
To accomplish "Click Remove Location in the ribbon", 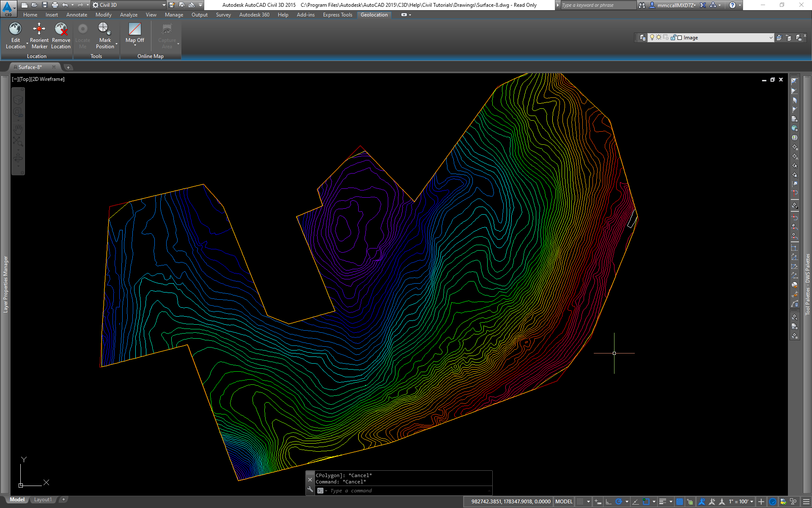I will [x=61, y=29].
